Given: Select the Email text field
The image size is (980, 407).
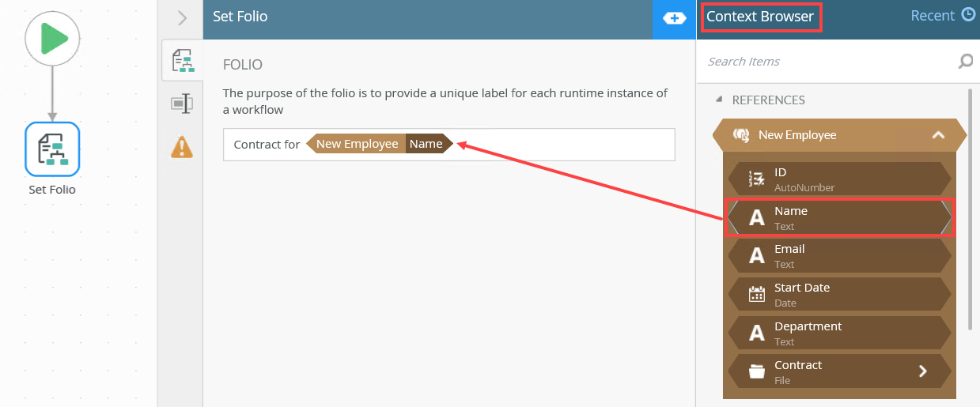Looking at the screenshot, I should tap(838, 256).
